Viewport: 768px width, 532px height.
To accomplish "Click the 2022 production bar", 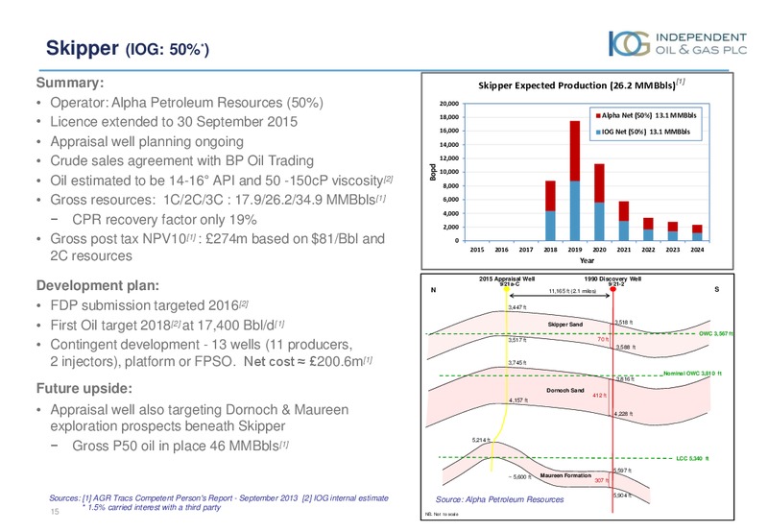I will tap(648, 230).
